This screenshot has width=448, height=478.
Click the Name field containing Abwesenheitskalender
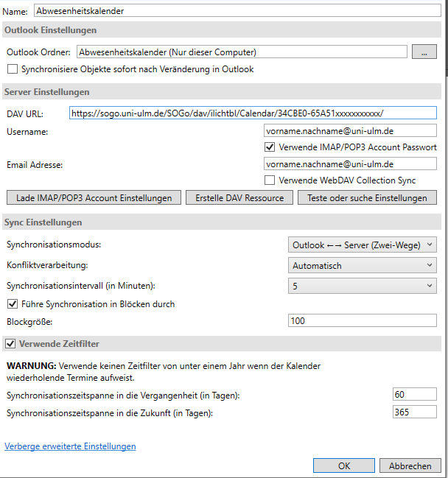click(x=237, y=10)
